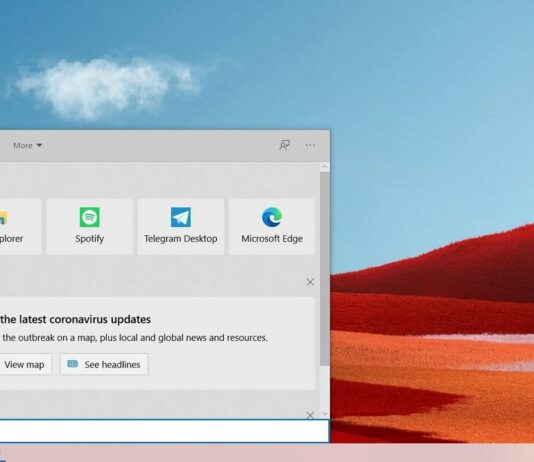Dismiss the coronavirus updates card

point(310,282)
